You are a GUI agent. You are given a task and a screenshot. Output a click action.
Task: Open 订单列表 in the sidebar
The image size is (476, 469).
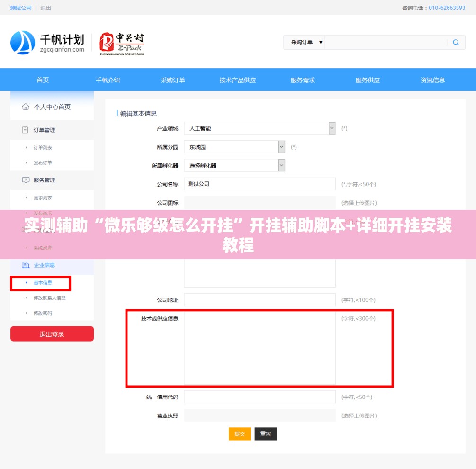click(43, 147)
